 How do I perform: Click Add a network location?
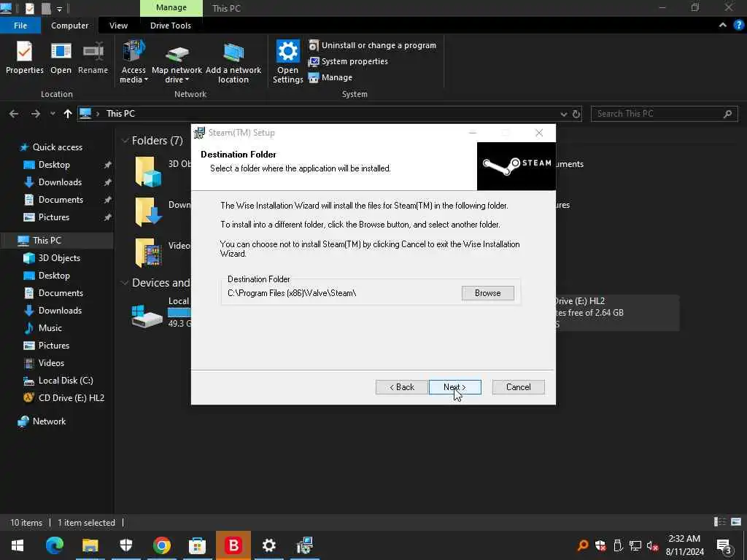click(x=233, y=62)
